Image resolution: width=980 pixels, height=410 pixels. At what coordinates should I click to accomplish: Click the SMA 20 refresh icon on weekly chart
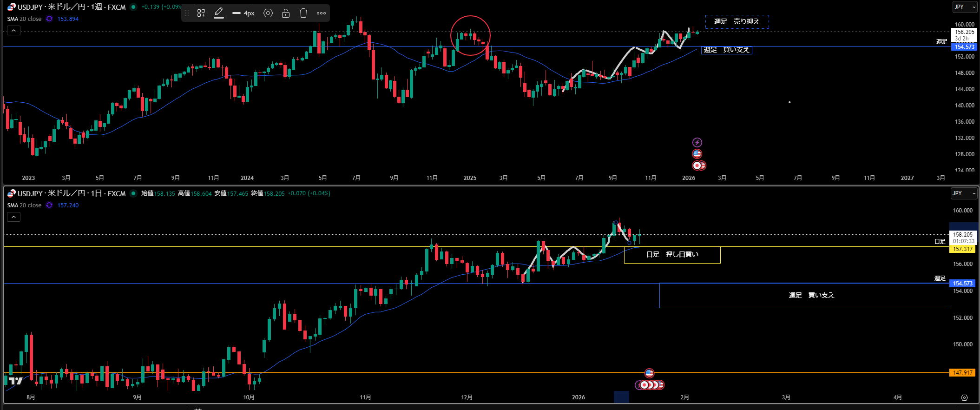coord(49,19)
